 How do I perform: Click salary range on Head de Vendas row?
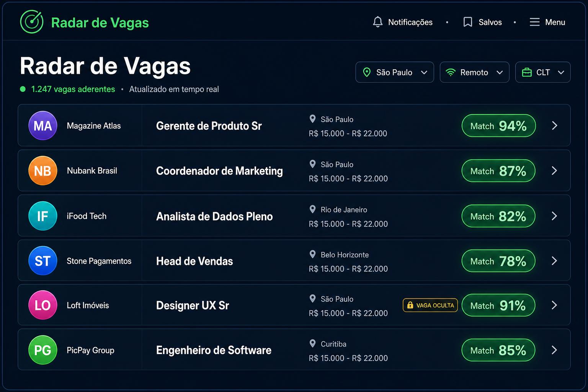(348, 269)
